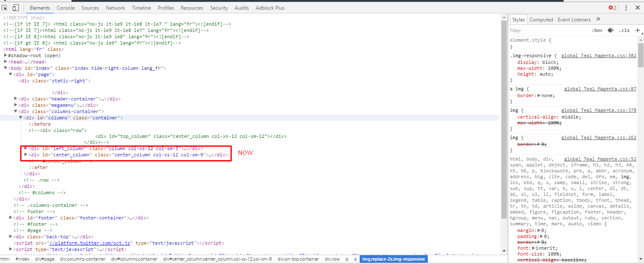Open the Sources tab
Viewport: 644px width, 264px height.
pos(90,8)
